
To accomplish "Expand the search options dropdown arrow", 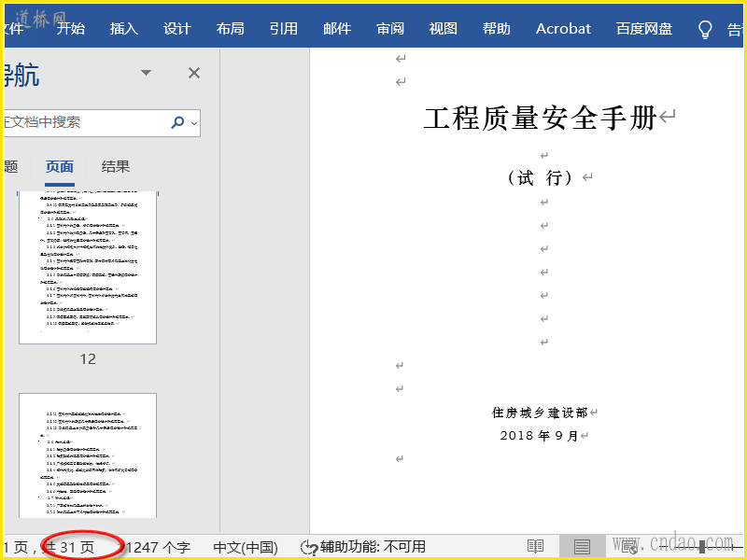I will click(x=194, y=123).
